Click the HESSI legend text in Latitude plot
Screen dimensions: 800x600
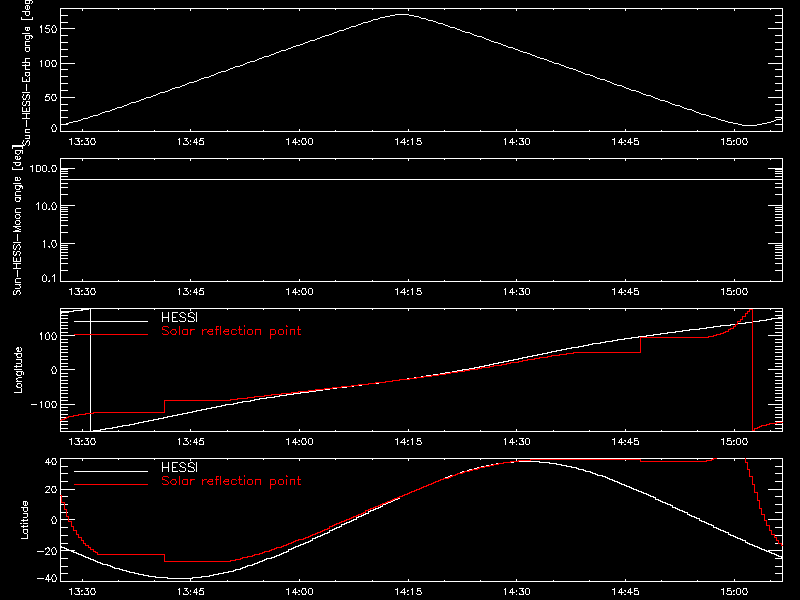(x=179, y=467)
